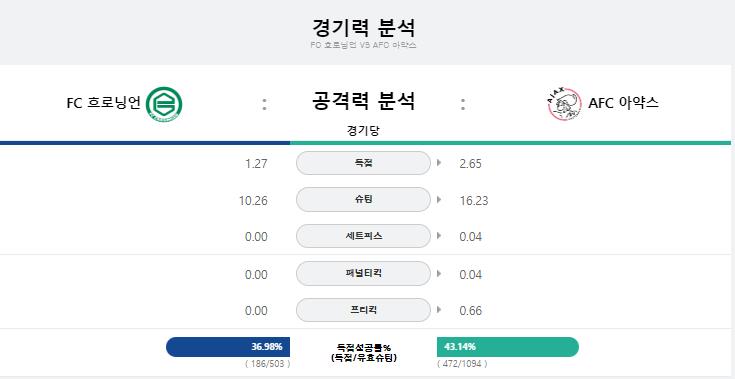Select the 페널티킥 stat button
The width and height of the screenshot is (735, 379).
[x=363, y=273]
